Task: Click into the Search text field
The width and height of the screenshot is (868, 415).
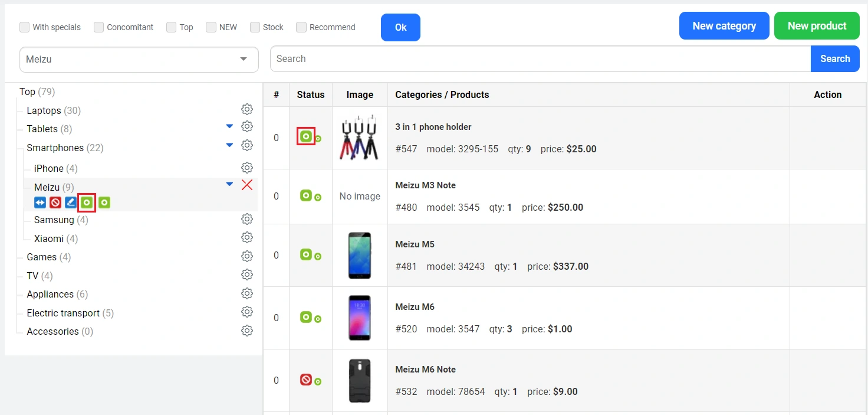Action: (540, 59)
